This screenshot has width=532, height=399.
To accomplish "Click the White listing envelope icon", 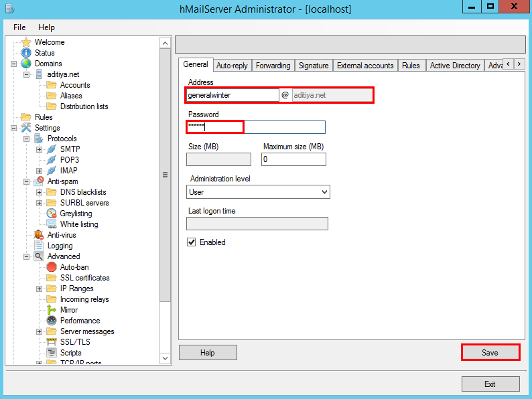I will click(52, 224).
